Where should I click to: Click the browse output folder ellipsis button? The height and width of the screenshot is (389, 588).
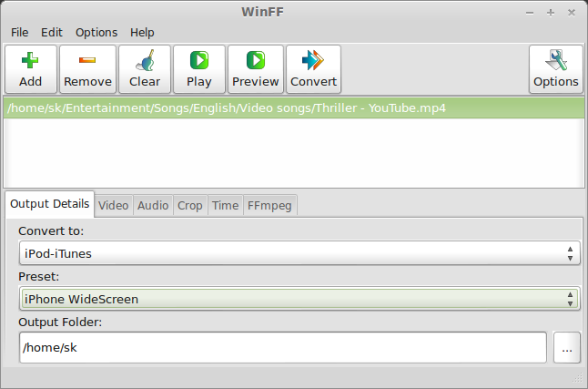tap(567, 347)
